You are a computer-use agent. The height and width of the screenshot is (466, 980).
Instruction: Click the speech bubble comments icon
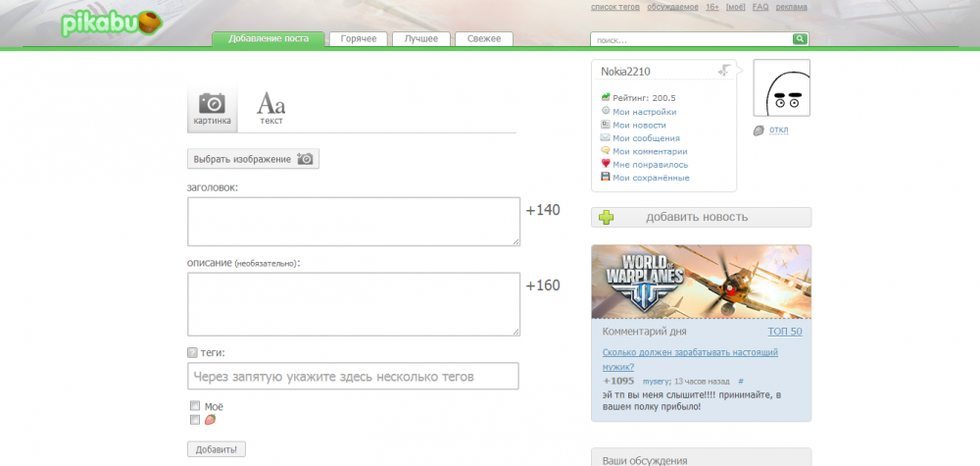[x=605, y=150]
